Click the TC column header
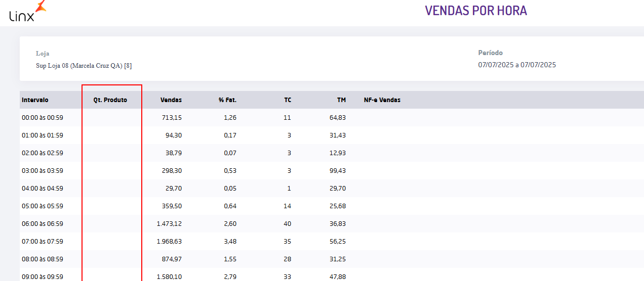 pos(288,100)
